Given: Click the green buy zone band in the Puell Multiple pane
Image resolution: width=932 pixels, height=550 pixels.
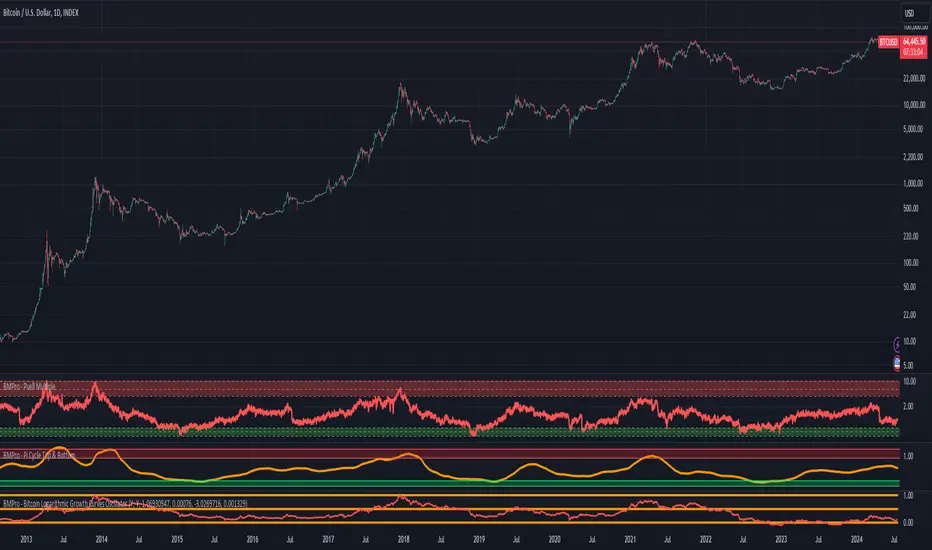Looking at the screenshot, I should (x=449, y=432).
